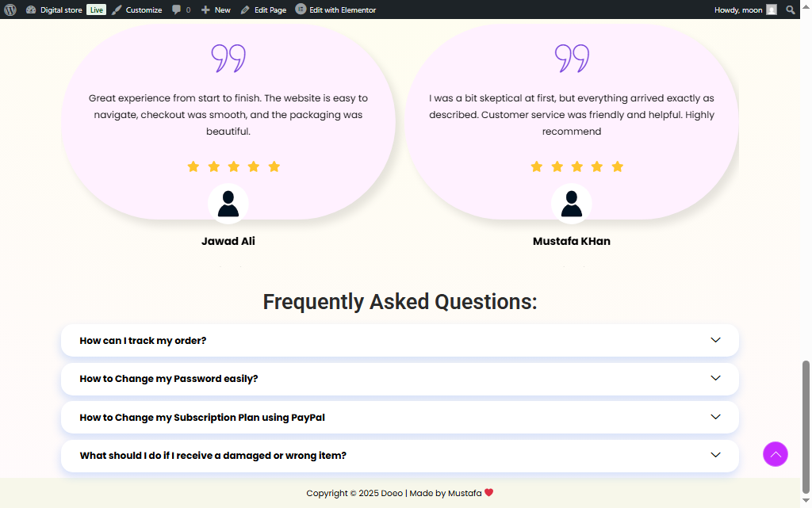Screen dimensions: 812x508
Task: Open the '+ New' admin menu
Action: tap(216, 10)
